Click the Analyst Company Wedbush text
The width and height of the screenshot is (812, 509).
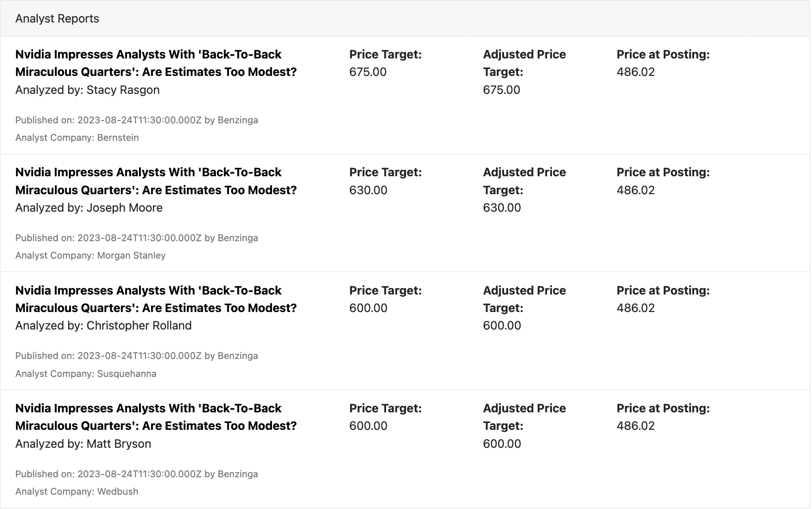point(77,492)
